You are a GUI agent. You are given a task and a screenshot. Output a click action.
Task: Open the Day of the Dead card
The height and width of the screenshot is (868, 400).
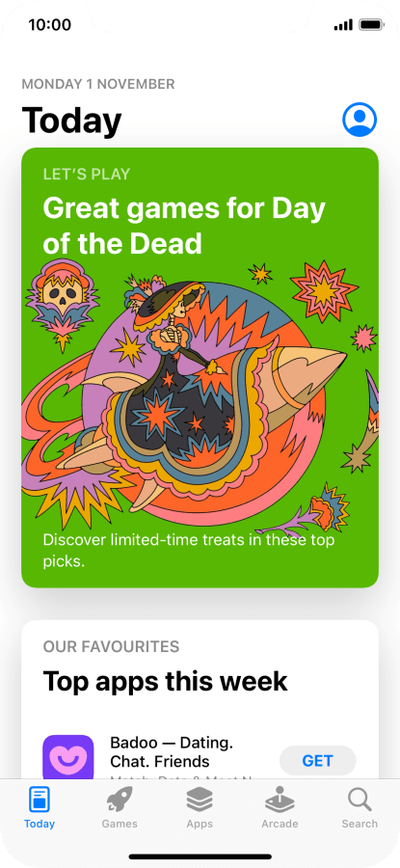coord(200,367)
